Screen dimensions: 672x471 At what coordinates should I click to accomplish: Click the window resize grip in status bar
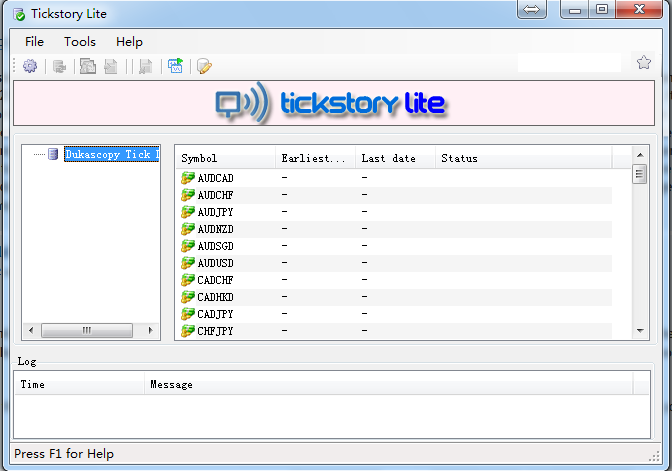coord(654,456)
